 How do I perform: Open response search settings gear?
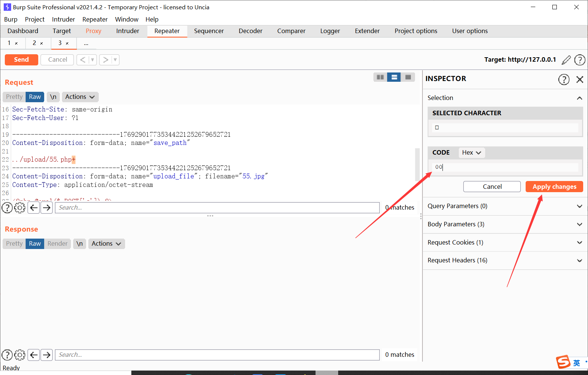(20, 355)
